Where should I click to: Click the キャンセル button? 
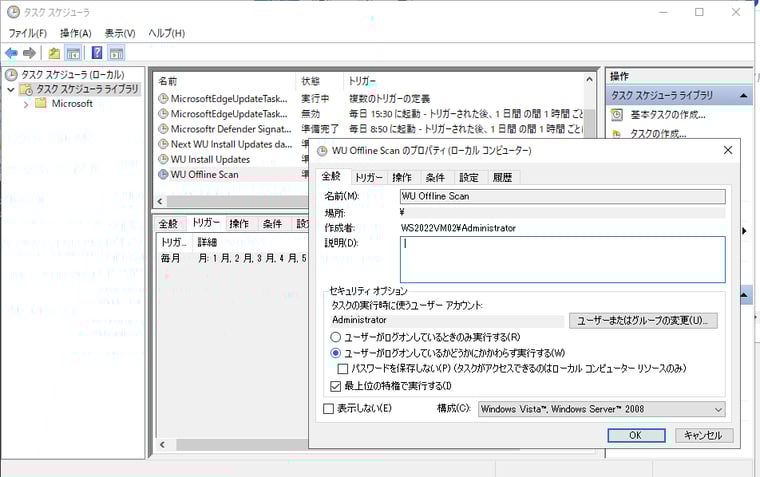(703, 435)
